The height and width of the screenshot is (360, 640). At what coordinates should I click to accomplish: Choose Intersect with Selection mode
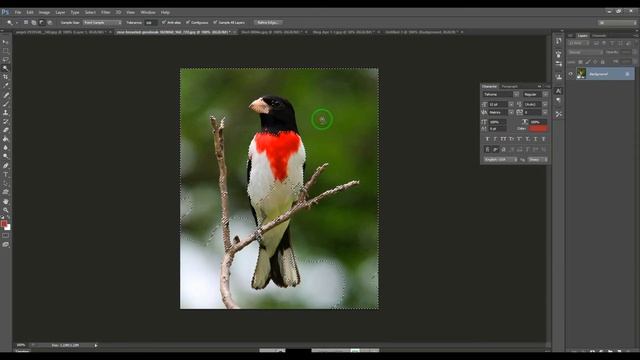[x=50, y=22]
